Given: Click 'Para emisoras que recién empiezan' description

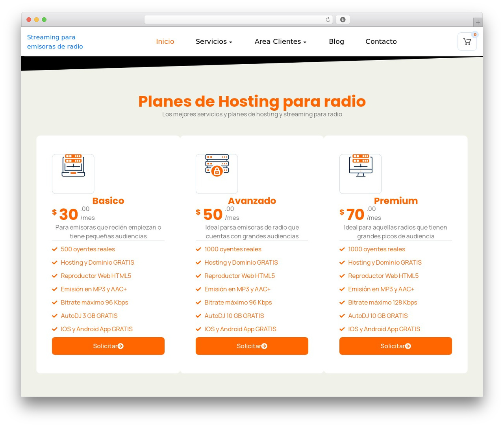Looking at the screenshot, I should [x=108, y=232].
